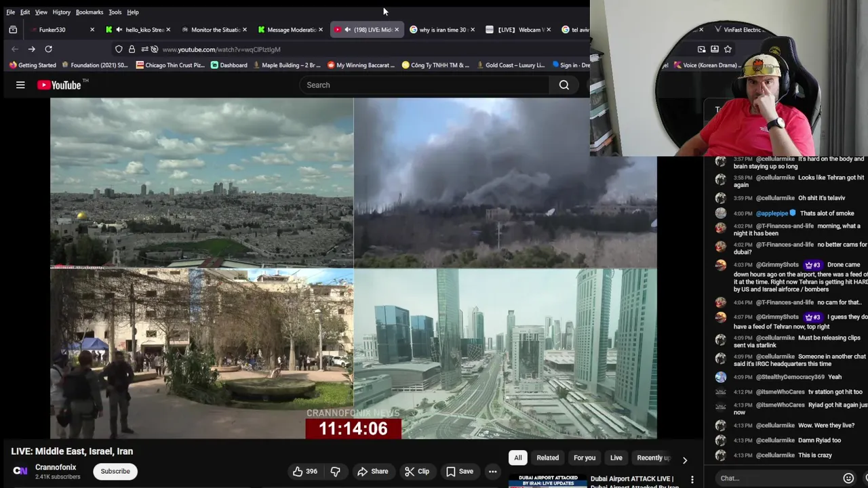Switch to the Message Moderation tab
Image resolution: width=868 pixels, height=488 pixels.
[292, 30]
